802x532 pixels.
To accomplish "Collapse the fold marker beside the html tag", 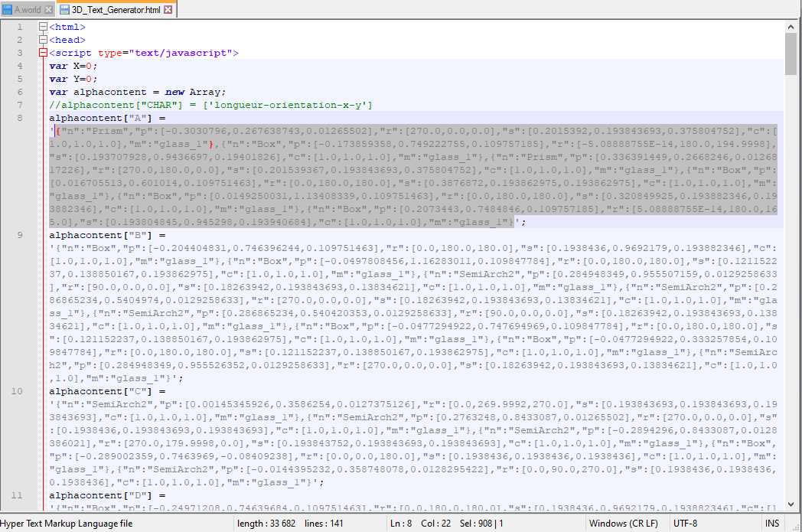I will click(x=42, y=26).
